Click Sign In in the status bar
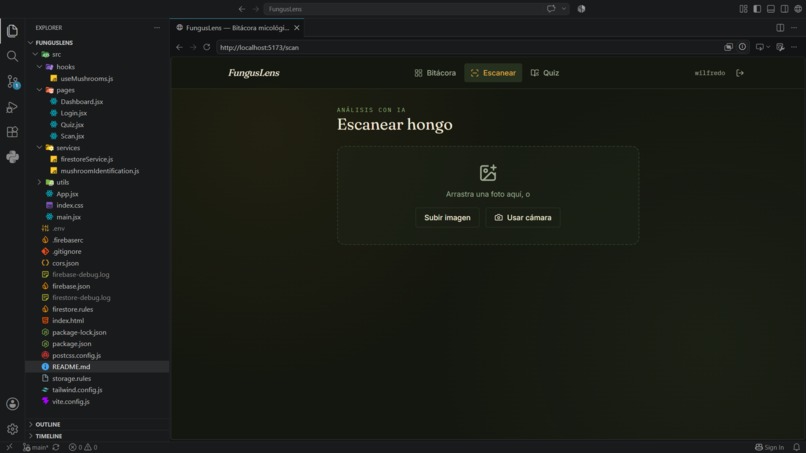 (x=770, y=447)
